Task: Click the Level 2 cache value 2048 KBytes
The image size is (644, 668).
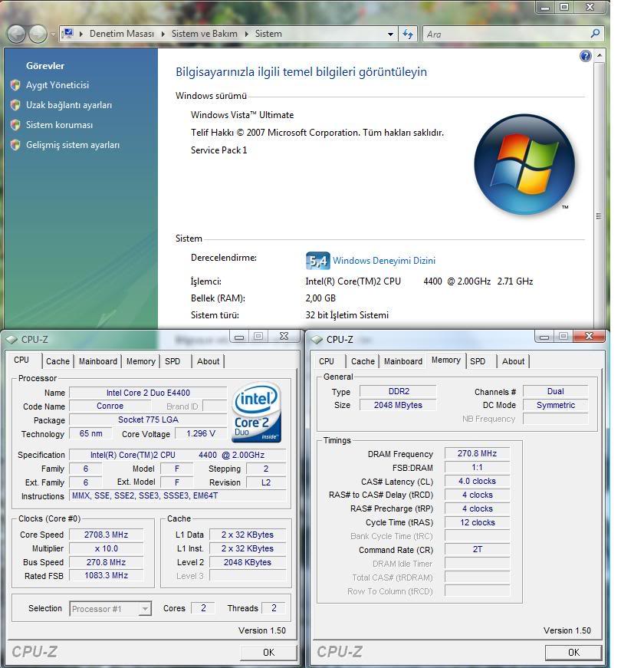Action: pos(248,562)
